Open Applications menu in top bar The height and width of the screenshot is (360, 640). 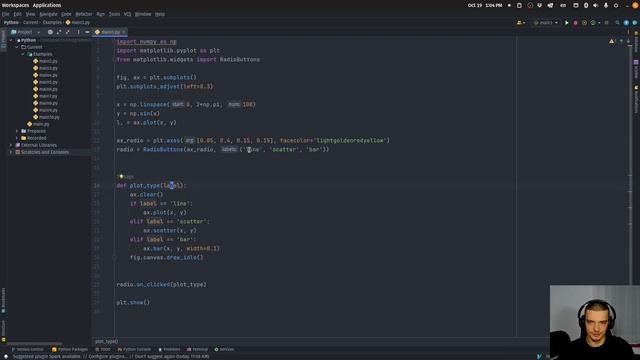[47, 5]
